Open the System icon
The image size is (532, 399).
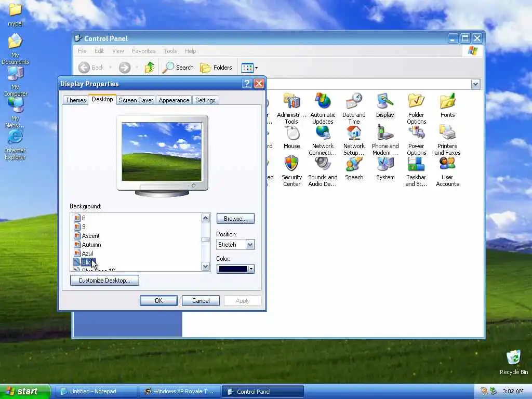coord(385,168)
